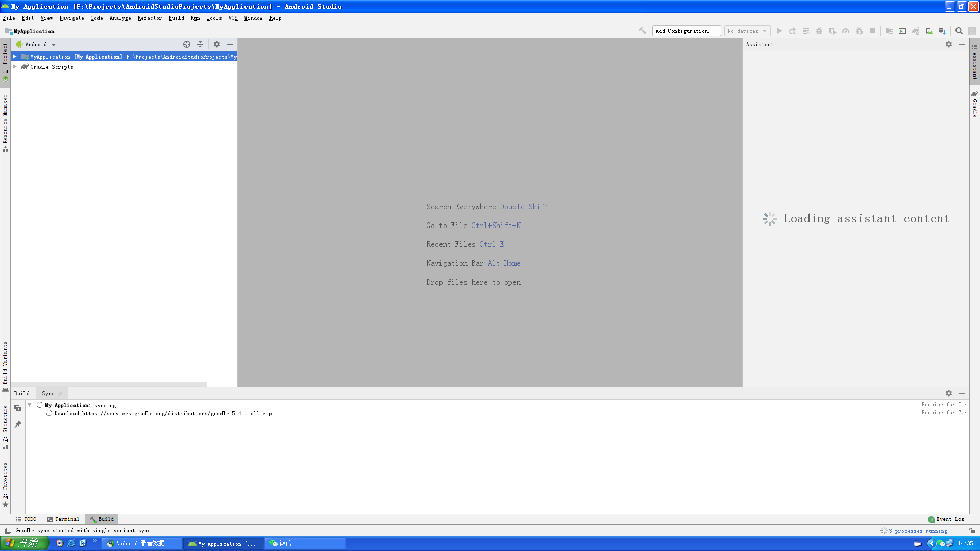The image size is (980, 551).
Task: Click the Add Configuration button
Action: tap(686, 31)
